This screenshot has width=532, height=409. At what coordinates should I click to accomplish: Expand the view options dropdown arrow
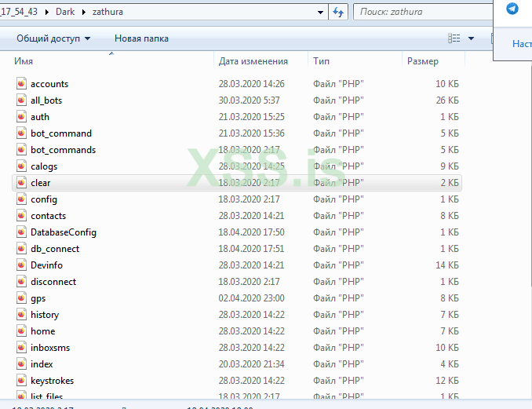[471, 38]
